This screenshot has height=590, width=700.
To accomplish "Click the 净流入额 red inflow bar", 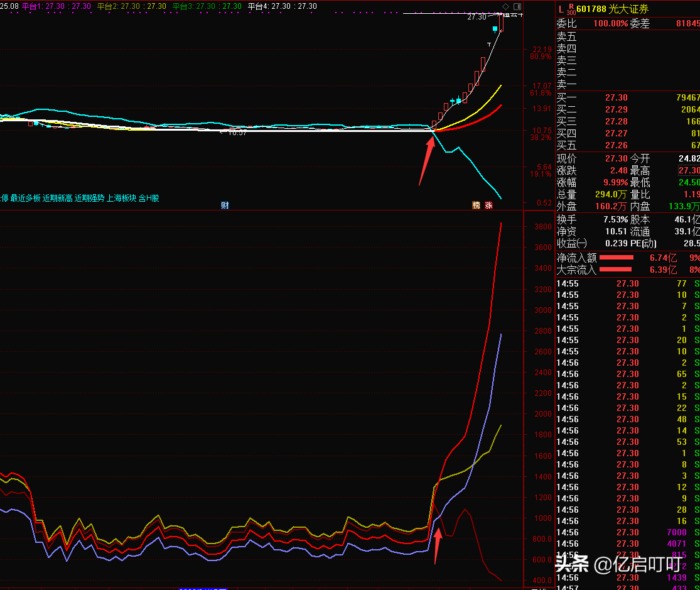I will coord(617,258).
